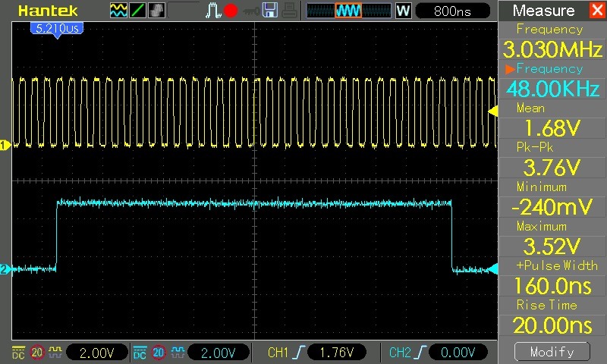607x364 pixels.
Task: Toggle the CH1 20 bandwidth limit icon
Action: click(36, 353)
